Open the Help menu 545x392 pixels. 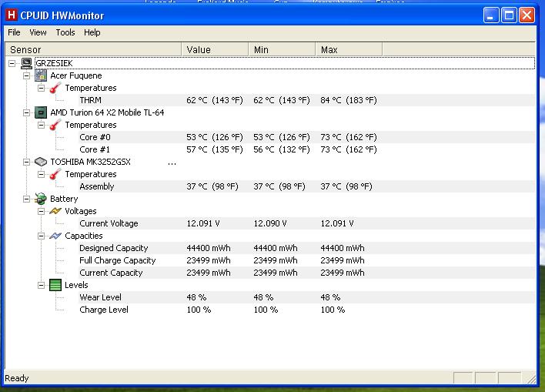(x=92, y=32)
